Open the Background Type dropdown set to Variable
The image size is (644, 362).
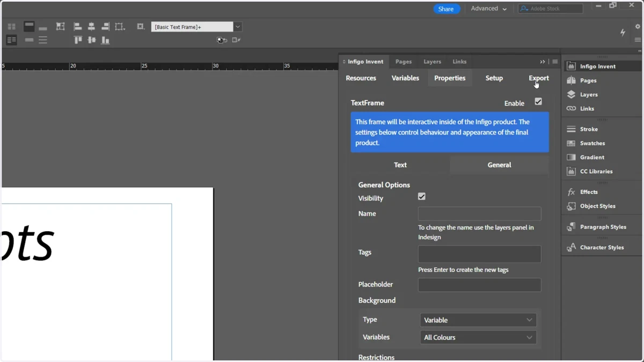coord(478,320)
